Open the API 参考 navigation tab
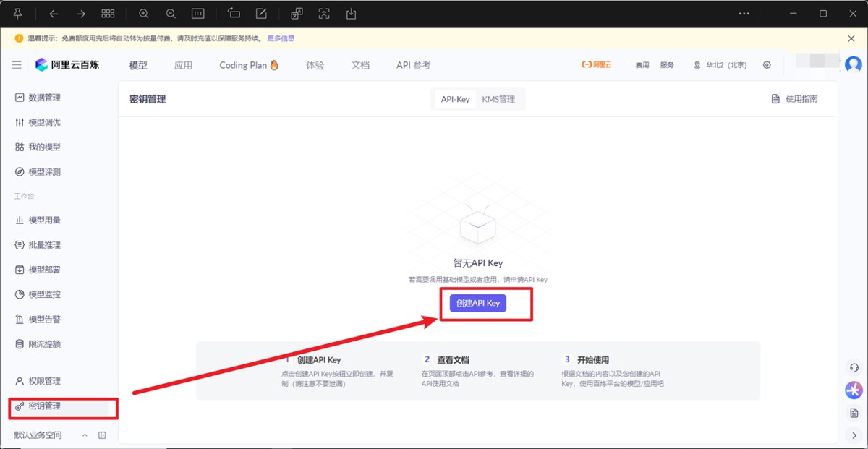868x449 pixels. pos(413,65)
